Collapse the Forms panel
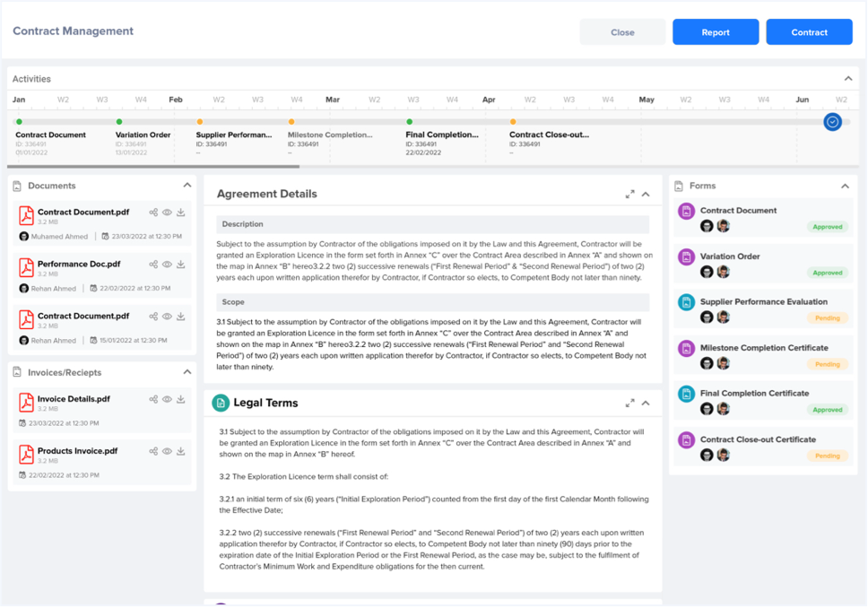Viewport: 868px width, 608px height. 845,186
